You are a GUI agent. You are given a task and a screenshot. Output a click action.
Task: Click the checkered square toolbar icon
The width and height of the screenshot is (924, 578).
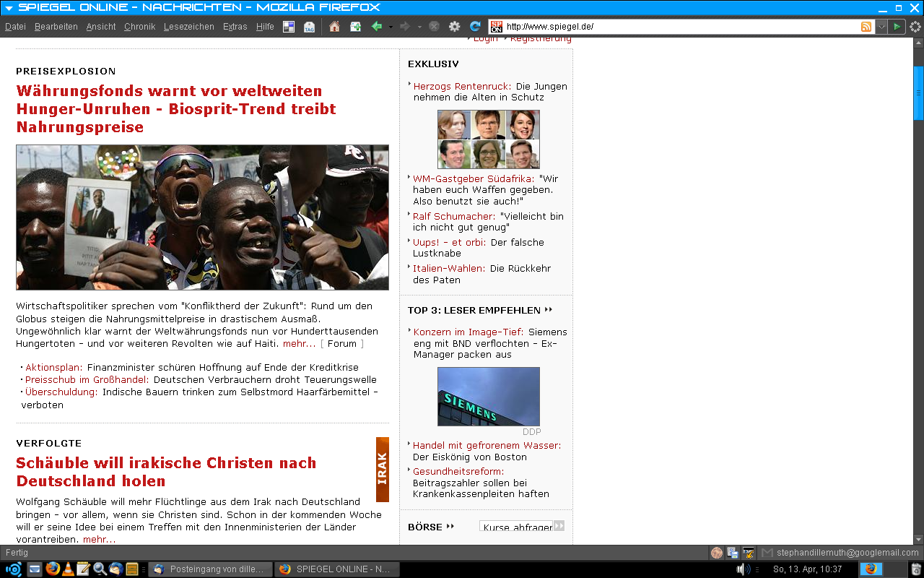click(x=289, y=27)
